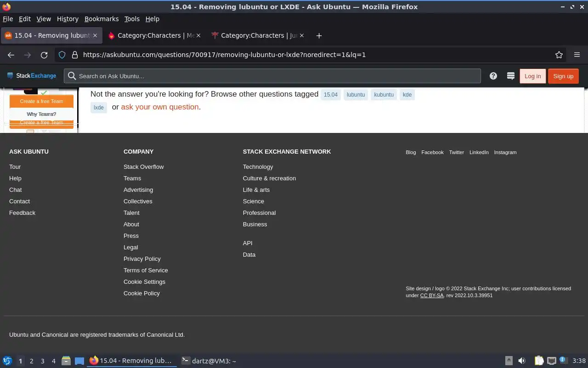The height and width of the screenshot is (368, 588).
Task: Open the taskbar application launcher menu
Action: point(7,361)
